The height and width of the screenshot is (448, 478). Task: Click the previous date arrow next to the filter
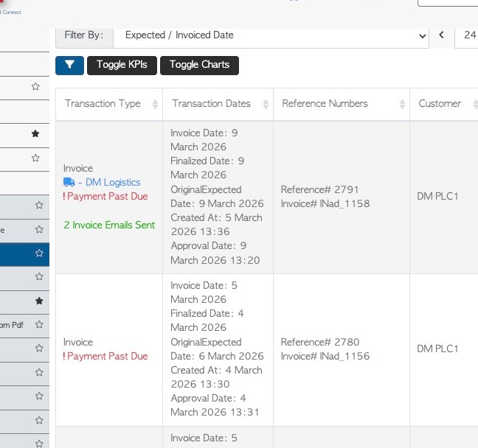(442, 35)
